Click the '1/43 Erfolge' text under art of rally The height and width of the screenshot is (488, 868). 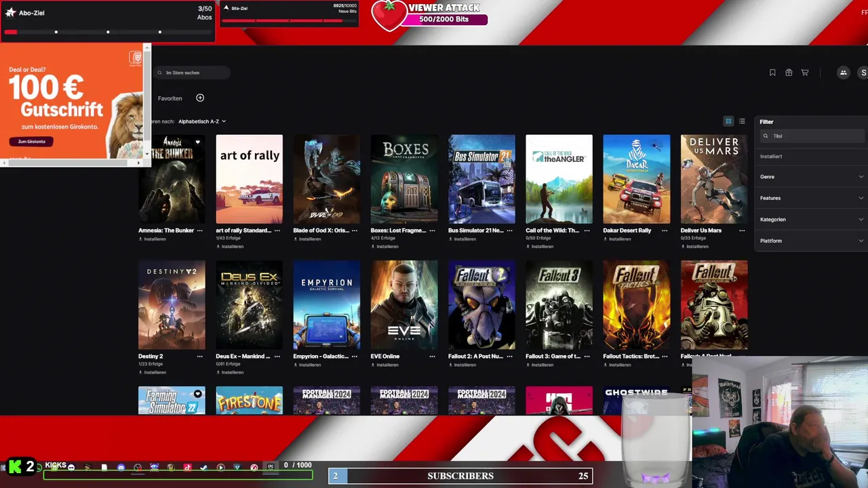pyautogui.click(x=231, y=238)
